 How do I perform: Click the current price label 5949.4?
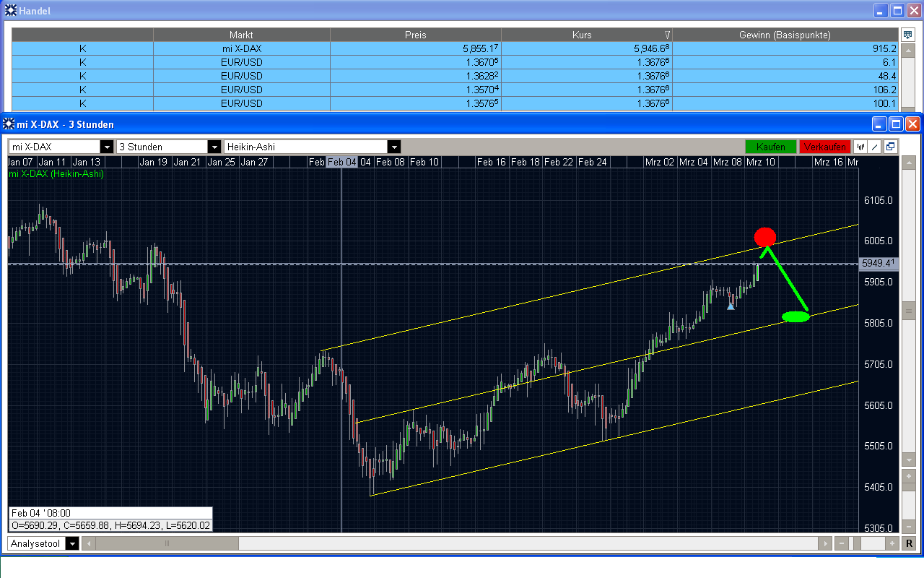coord(879,263)
